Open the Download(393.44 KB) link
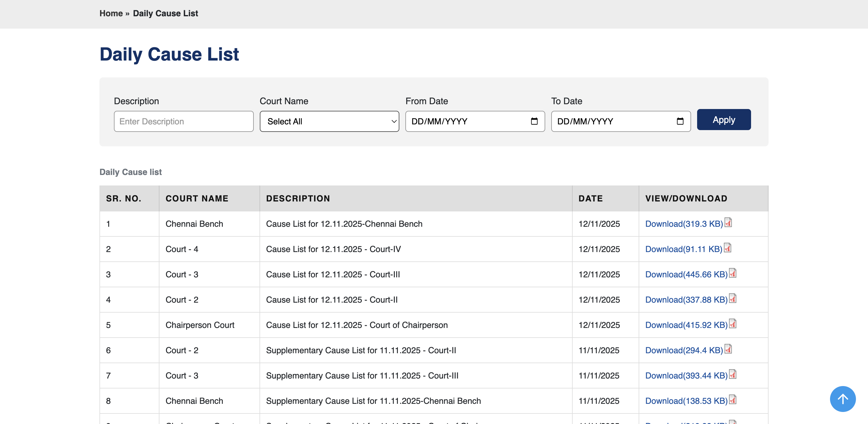868x424 pixels. click(686, 376)
